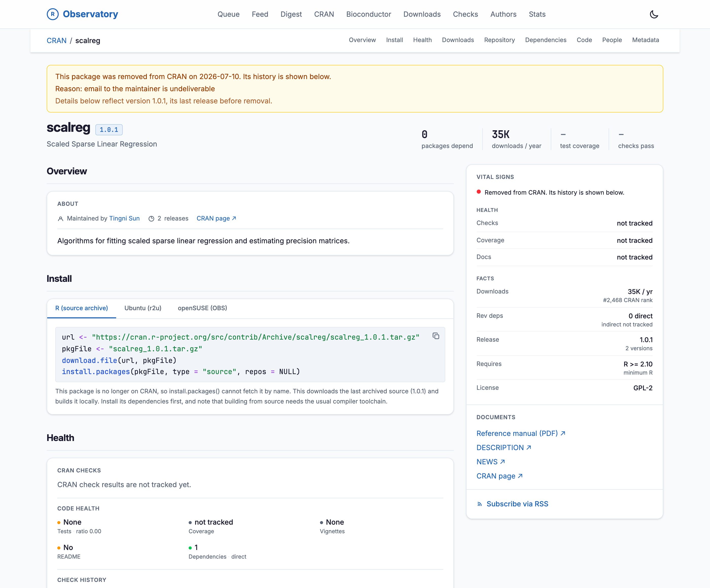Click the Docs not tracked row
710x588 pixels.
(x=564, y=257)
